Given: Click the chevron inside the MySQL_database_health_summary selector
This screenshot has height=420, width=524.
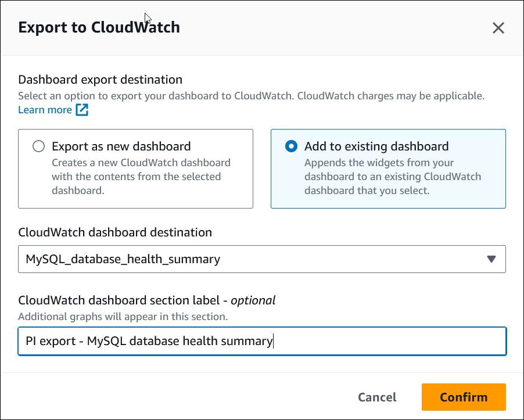Looking at the screenshot, I should pyautogui.click(x=493, y=259).
